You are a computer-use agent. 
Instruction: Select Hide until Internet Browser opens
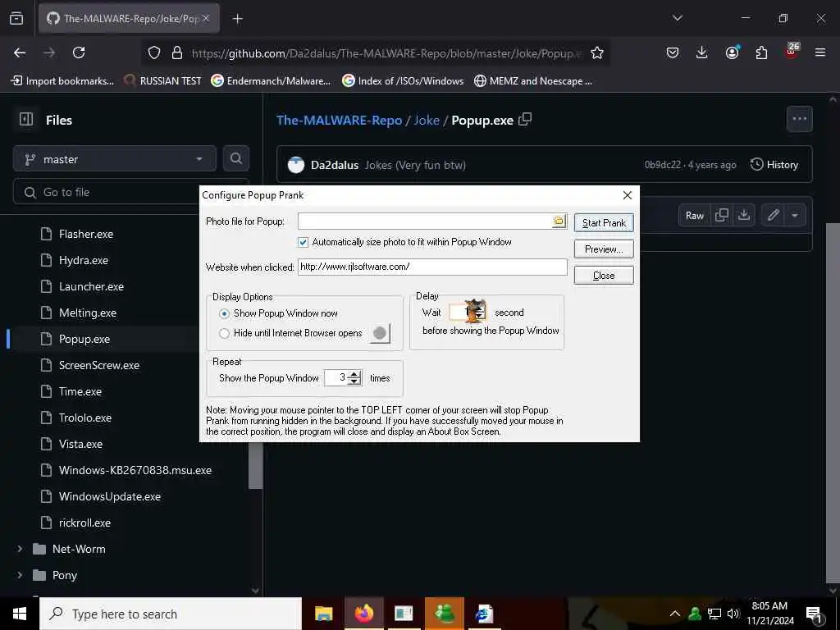(x=225, y=333)
